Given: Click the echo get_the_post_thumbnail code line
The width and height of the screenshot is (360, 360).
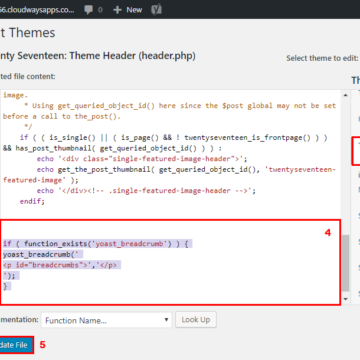Looking at the screenshot, I should click(x=186, y=170).
